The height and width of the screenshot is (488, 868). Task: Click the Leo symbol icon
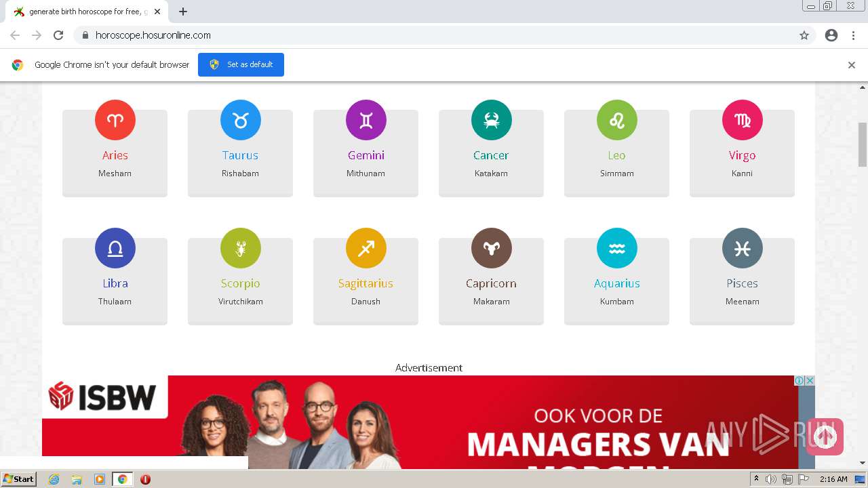pos(617,120)
